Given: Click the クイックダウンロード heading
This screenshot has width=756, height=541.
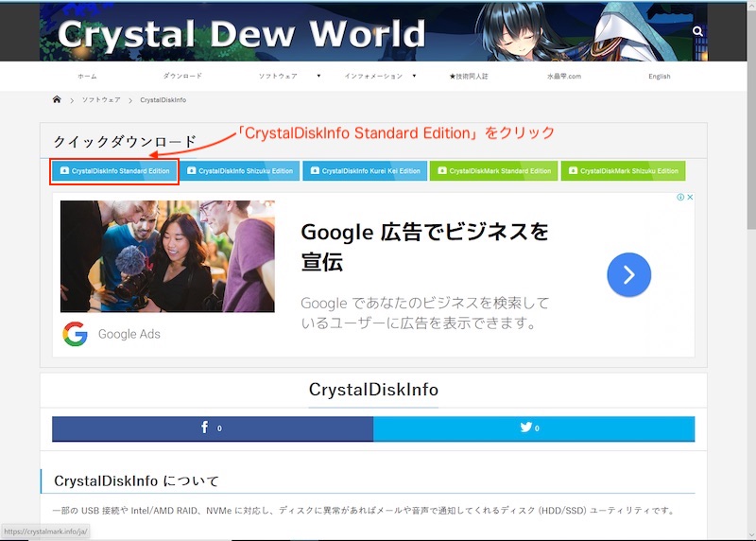Looking at the screenshot, I should tap(125, 142).
